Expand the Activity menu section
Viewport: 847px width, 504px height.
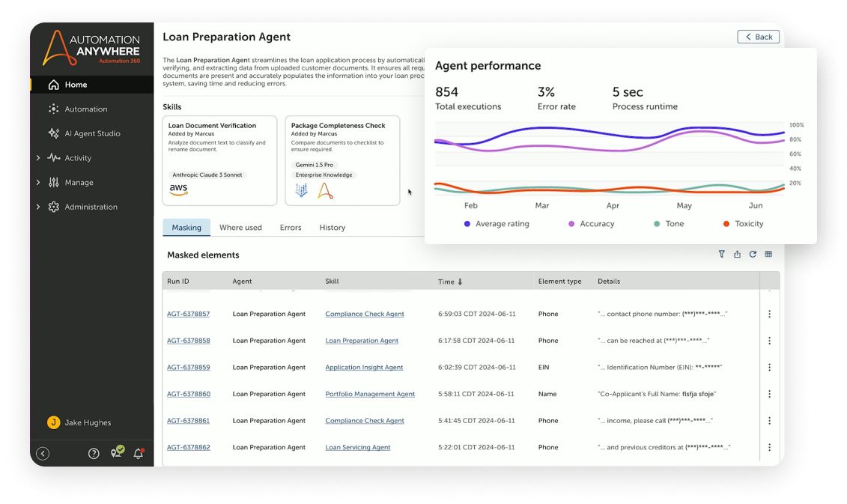tap(38, 158)
